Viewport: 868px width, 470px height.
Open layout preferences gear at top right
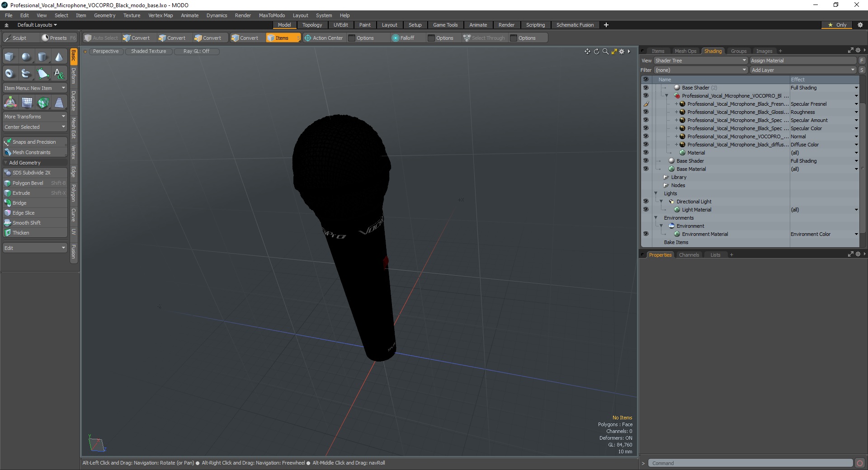tap(860, 25)
